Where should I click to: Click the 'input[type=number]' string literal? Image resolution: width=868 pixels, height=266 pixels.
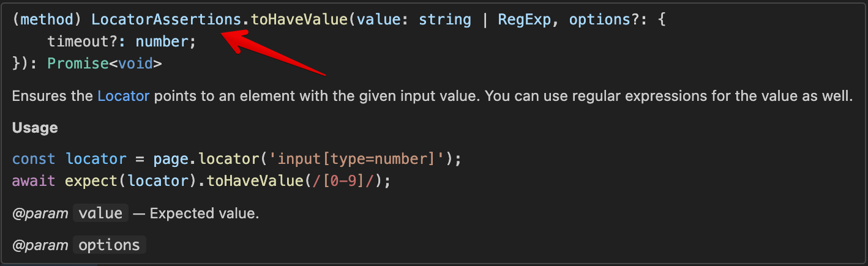click(x=361, y=159)
